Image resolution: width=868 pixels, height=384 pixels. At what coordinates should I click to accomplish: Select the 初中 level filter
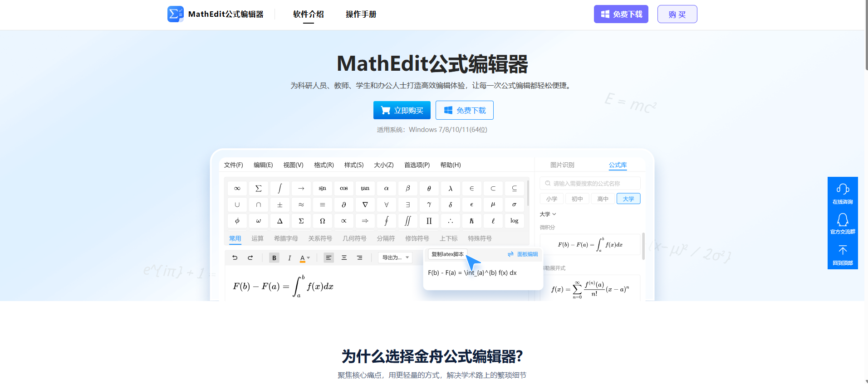(x=577, y=199)
